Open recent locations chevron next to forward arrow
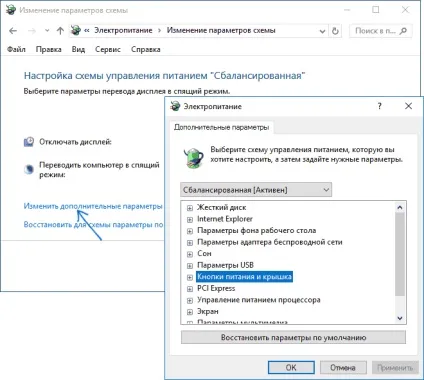 coord(47,31)
